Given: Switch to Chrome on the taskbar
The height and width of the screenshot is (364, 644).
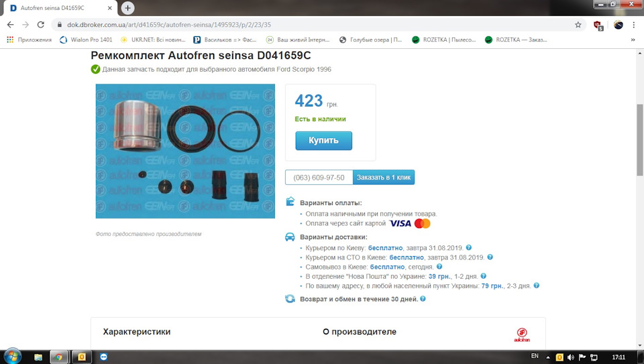Looking at the screenshot, I should pyautogui.click(x=59, y=357).
